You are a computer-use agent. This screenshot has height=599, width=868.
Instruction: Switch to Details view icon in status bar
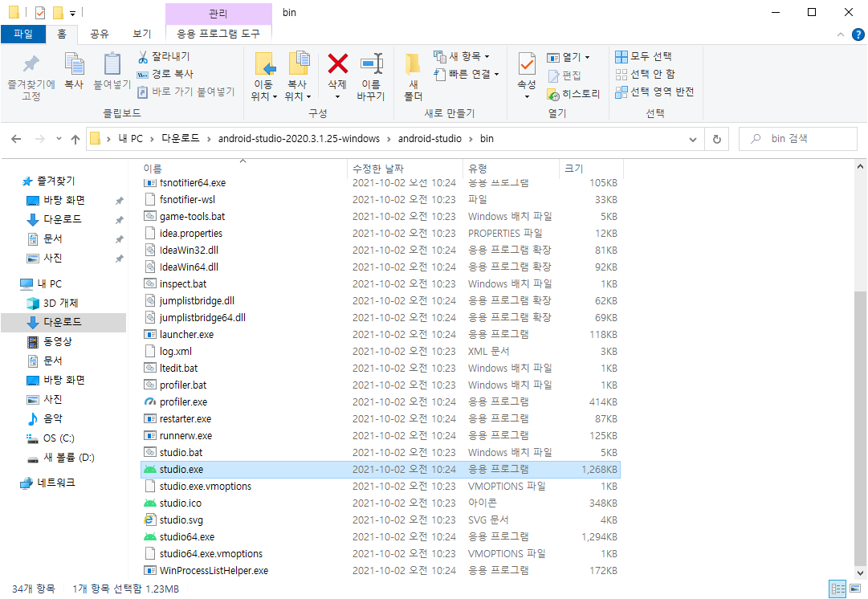click(x=837, y=589)
